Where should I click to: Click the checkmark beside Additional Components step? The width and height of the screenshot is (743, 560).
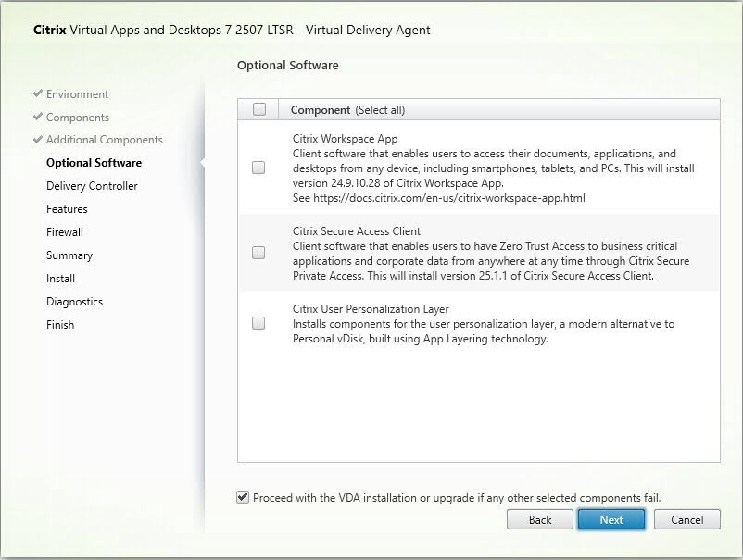[37, 140]
